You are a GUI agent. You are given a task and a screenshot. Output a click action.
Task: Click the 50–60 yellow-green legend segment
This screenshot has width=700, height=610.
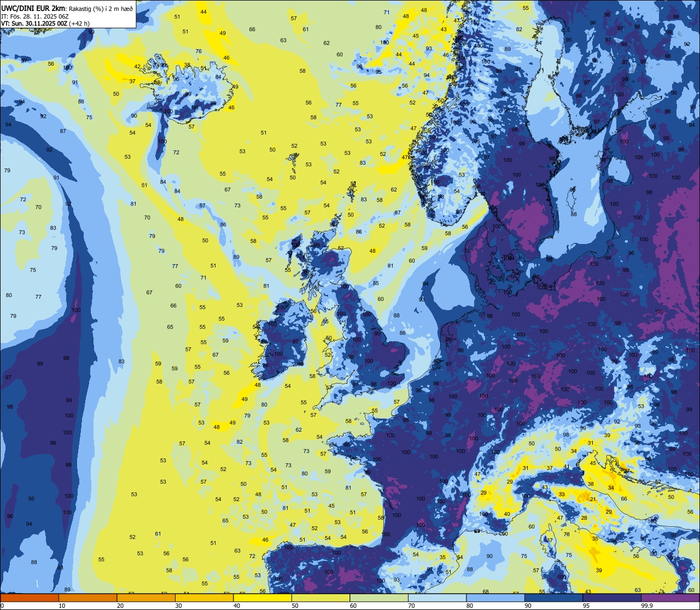point(320,598)
